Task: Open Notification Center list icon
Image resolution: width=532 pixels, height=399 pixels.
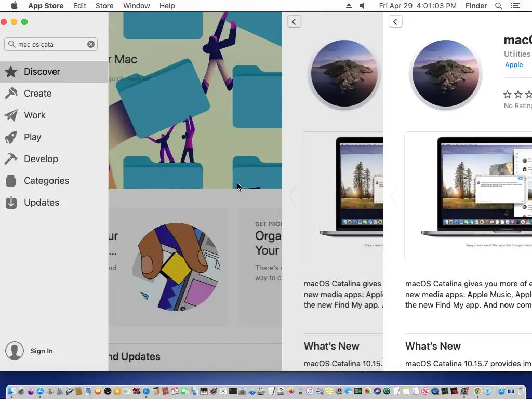Action: click(x=515, y=6)
